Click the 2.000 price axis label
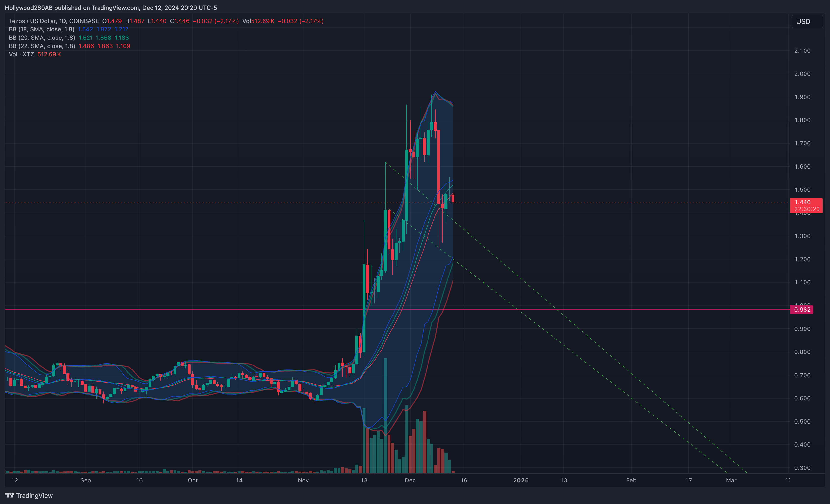Viewport: 830px width, 504px height. (802, 74)
